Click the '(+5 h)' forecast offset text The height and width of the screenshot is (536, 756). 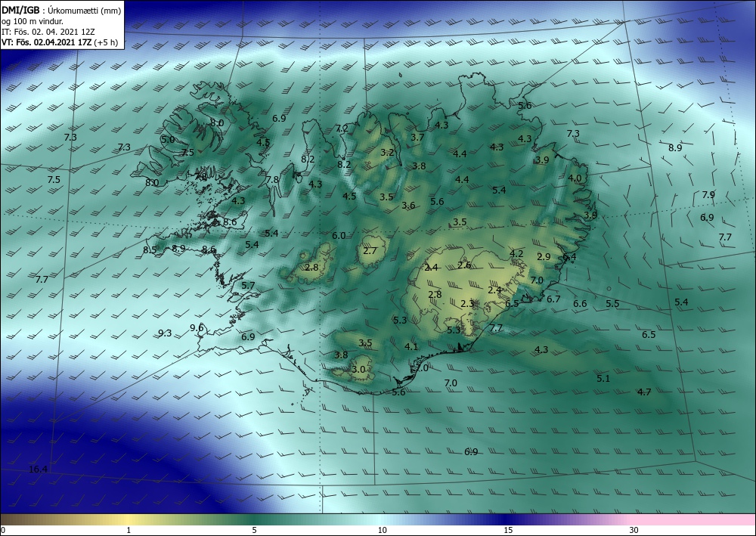107,42
